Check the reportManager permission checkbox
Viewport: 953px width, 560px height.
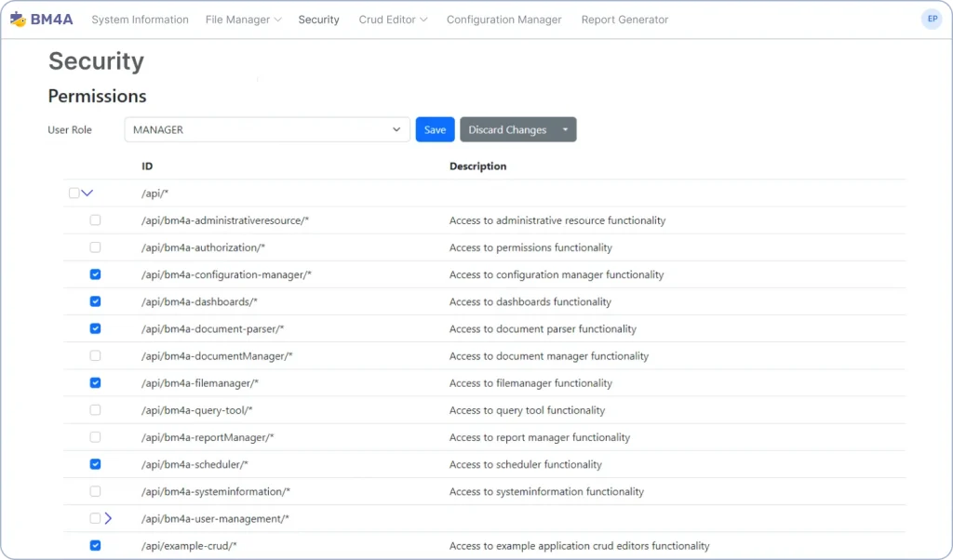[x=96, y=437]
